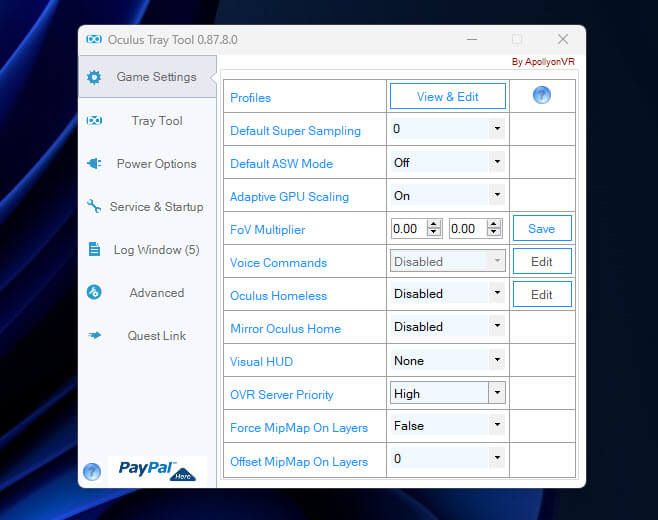Select the Service & Startup tab
This screenshot has width=658, height=520.
[148, 206]
